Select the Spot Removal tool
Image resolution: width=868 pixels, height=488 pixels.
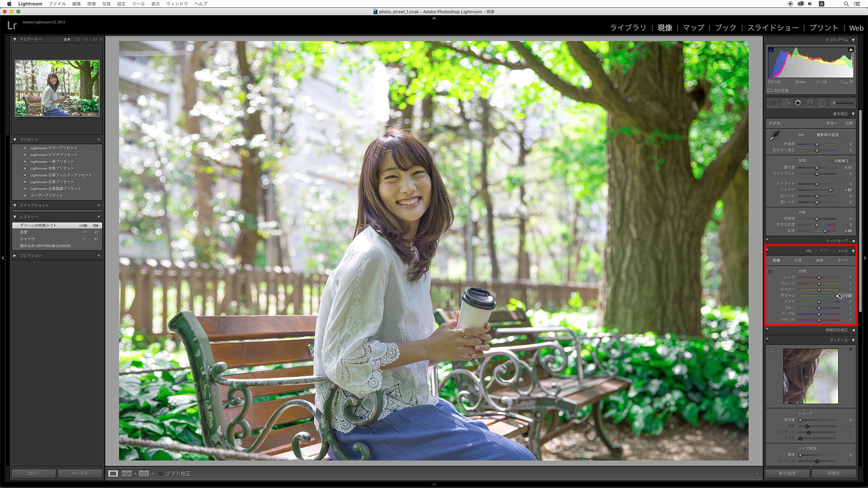click(786, 103)
